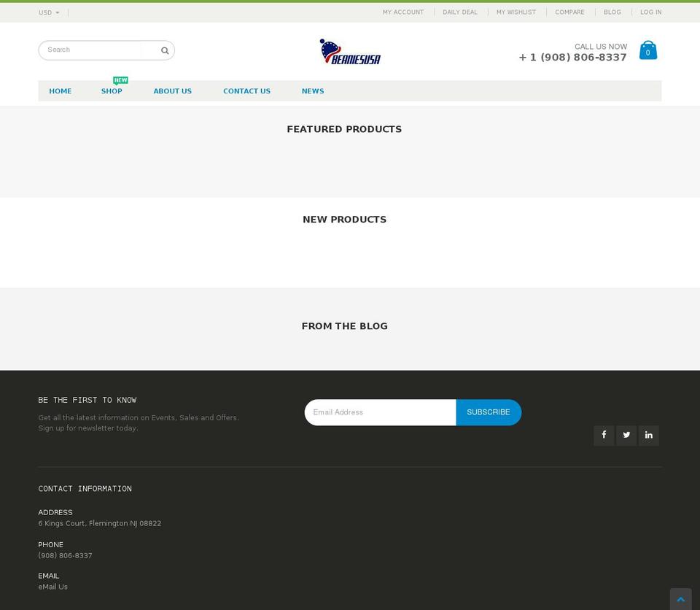Open the CONTACT US menu item
700x610 pixels.
(247, 91)
